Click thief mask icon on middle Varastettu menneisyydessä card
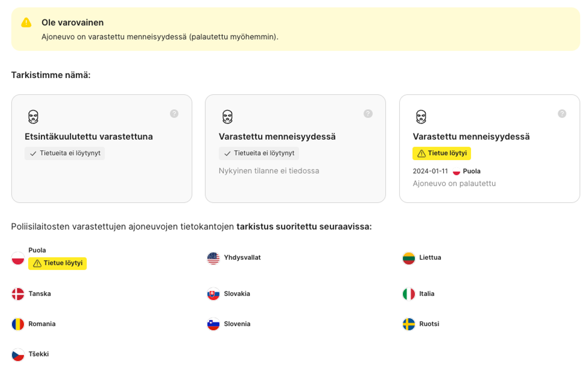Viewport: 588px width, 370px height. pyautogui.click(x=227, y=117)
